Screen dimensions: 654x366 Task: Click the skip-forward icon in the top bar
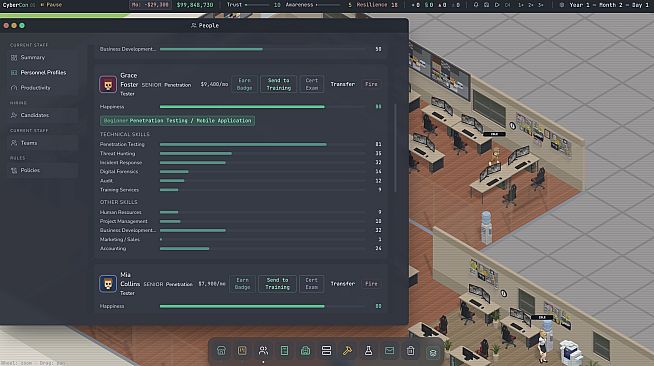507,5
